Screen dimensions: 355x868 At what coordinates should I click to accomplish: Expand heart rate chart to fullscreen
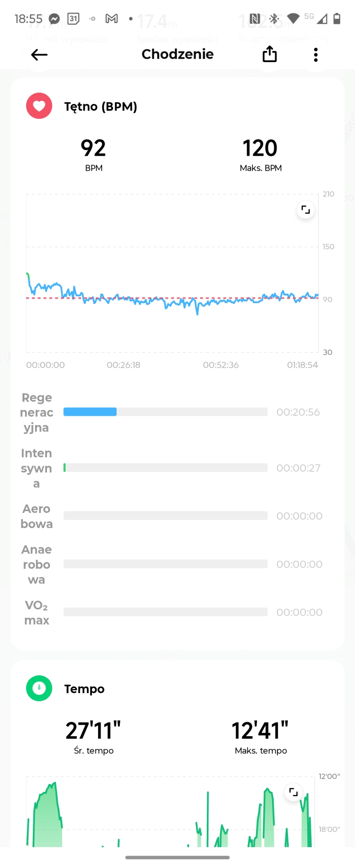(x=306, y=210)
